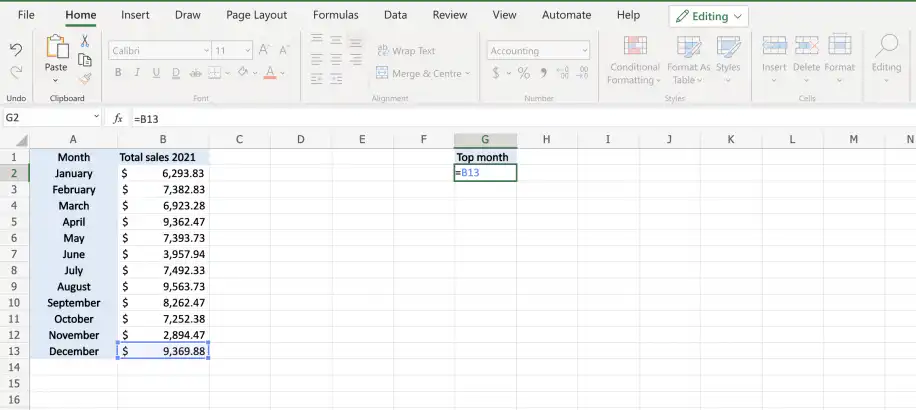Open the Editing mode dropdown

click(x=709, y=16)
